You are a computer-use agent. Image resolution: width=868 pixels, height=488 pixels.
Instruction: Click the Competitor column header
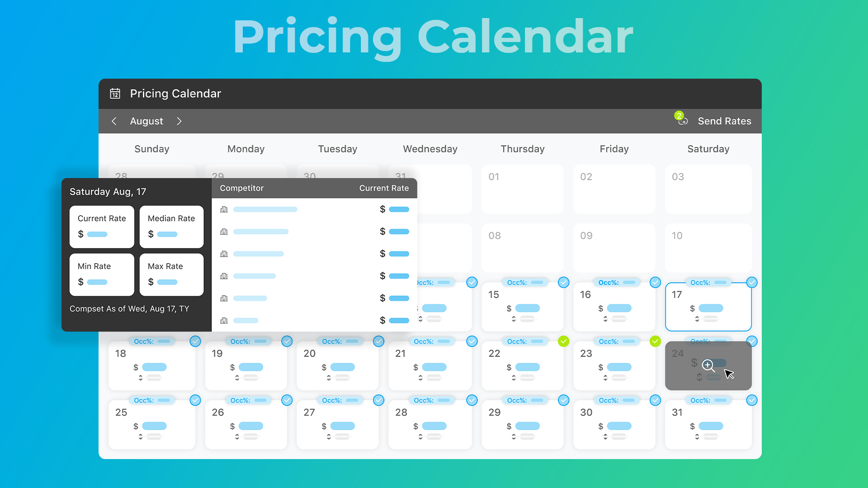coord(241,188)
